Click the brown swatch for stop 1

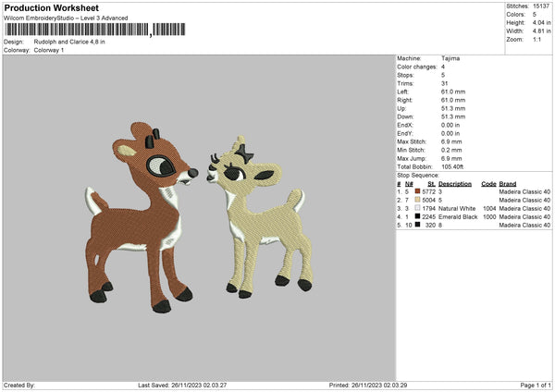(x=418, y=191)
